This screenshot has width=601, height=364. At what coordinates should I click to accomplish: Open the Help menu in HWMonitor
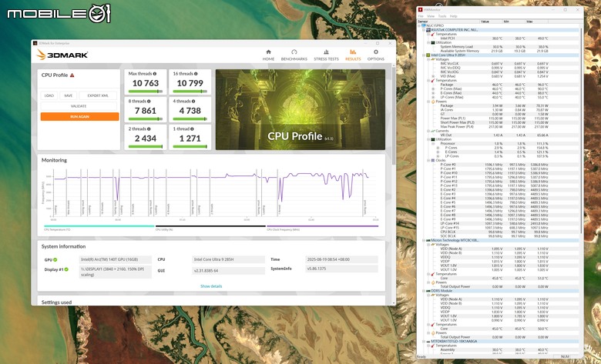pyautogui.click(x=453, y=16)
